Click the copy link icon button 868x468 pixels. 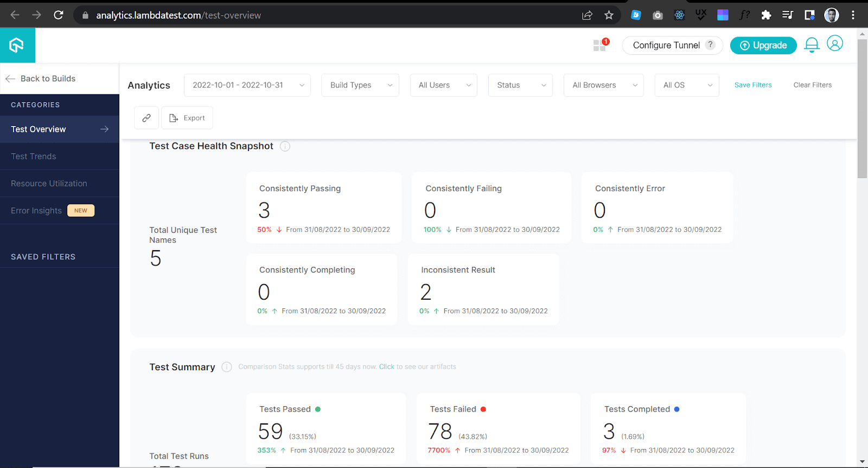coord(146,118)
